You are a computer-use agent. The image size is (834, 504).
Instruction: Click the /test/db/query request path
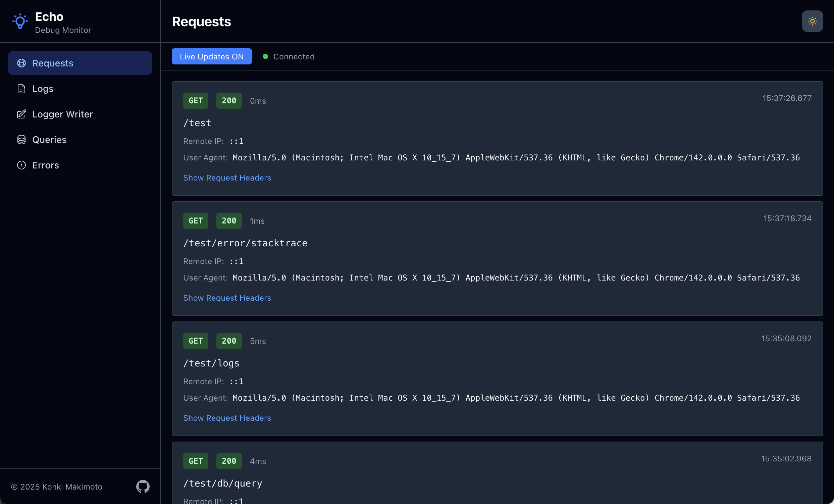pos(222,483)
